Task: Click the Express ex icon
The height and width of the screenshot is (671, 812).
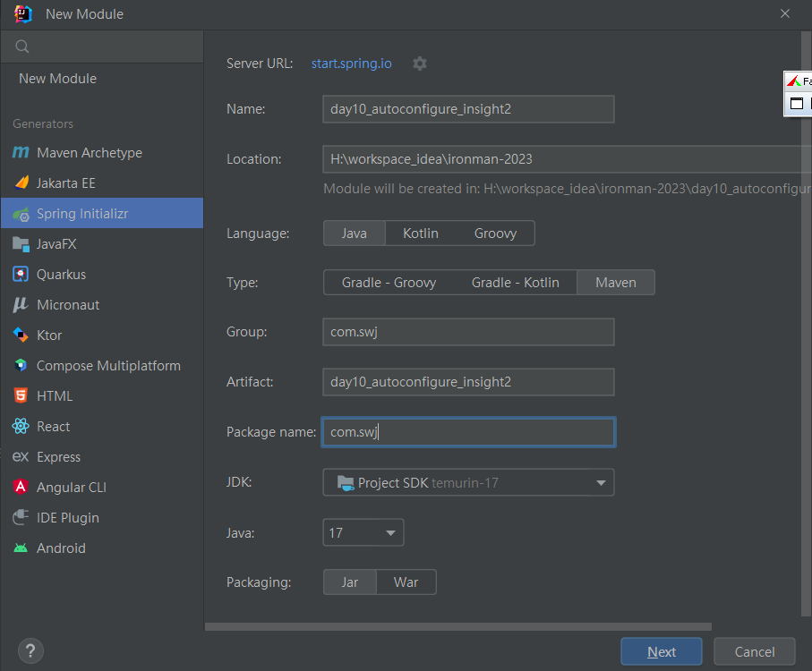Action: click(x=21, y=457)
